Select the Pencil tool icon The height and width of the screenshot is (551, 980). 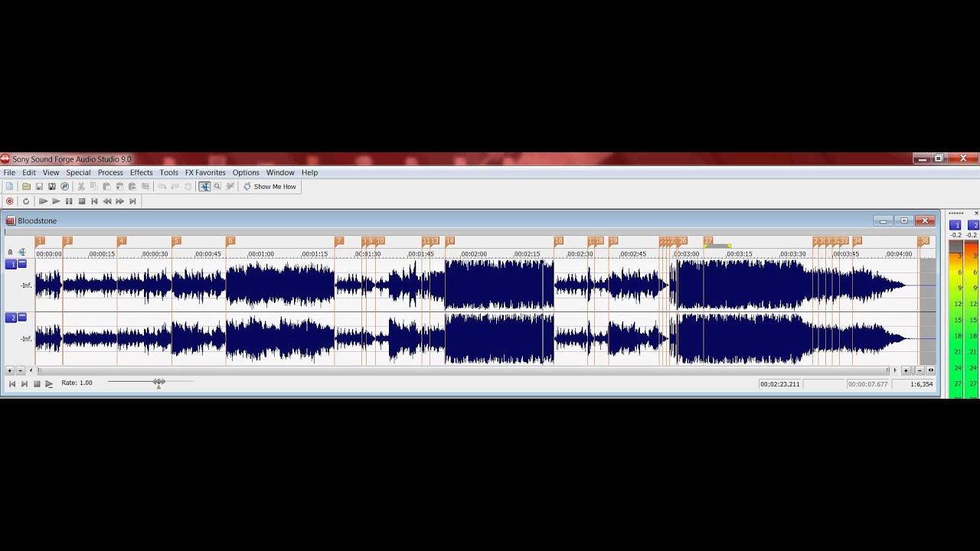230,187
